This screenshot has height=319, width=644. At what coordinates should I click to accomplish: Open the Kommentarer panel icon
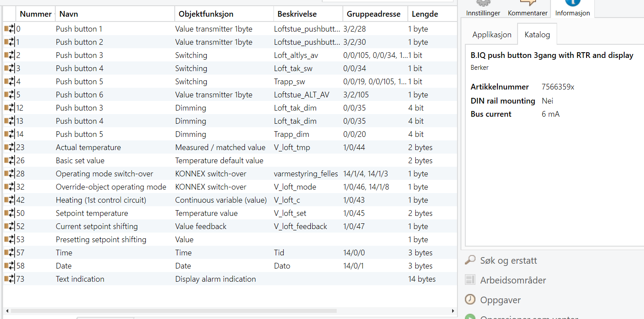[527, 3]
